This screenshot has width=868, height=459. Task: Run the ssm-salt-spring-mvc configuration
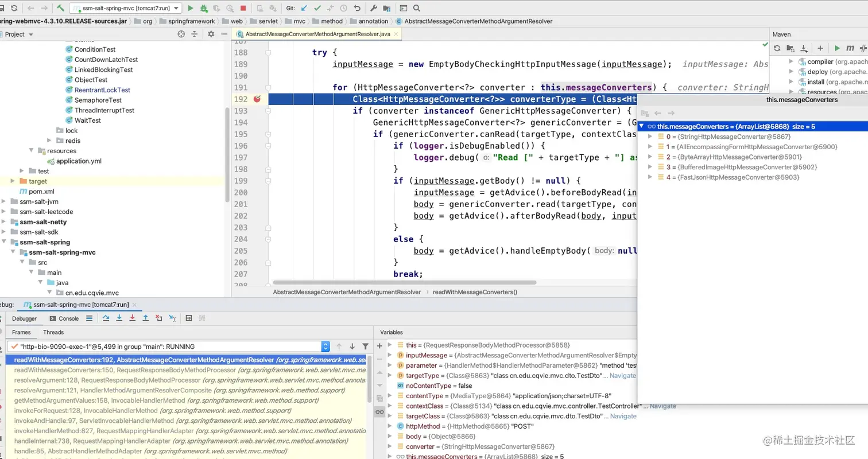click(x=191, y=8)
